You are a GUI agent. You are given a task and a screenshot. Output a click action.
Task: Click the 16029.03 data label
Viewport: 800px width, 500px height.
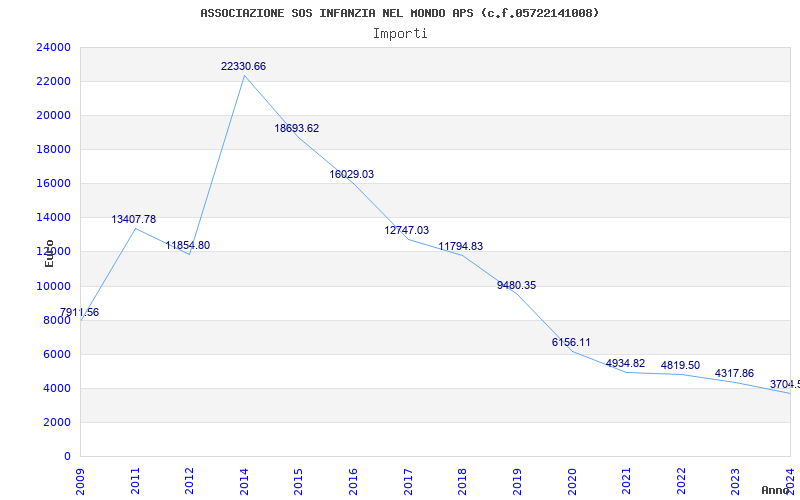click(352, 174)
